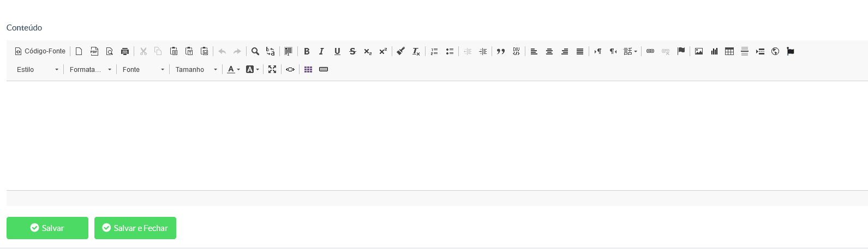Click inside the content editing area
This screenshot has height=249, width=868.
click(x=437, y=136)
